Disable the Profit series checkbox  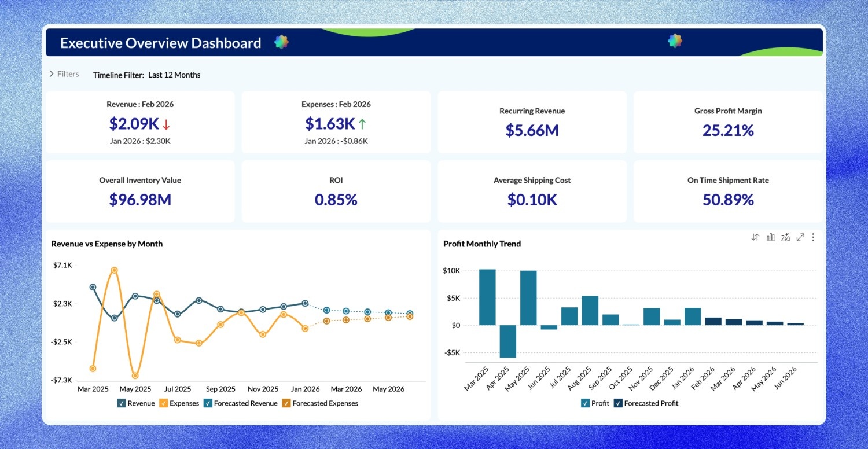[585, 403]
